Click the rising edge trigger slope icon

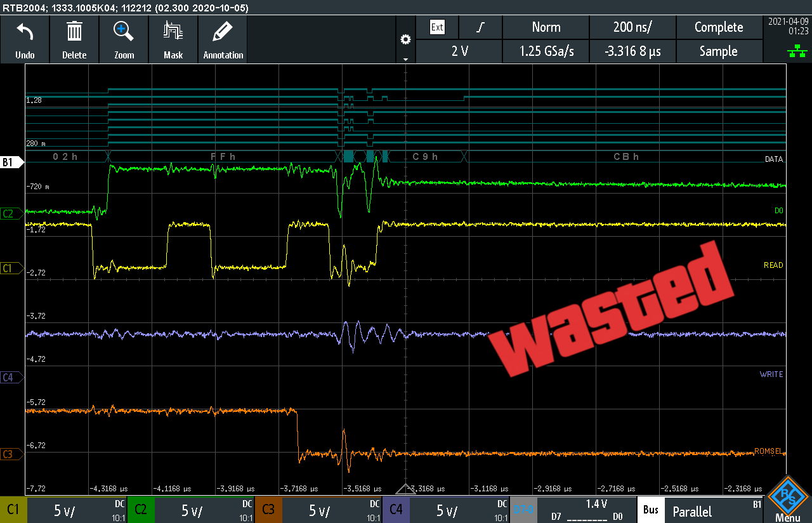point(480,27)
